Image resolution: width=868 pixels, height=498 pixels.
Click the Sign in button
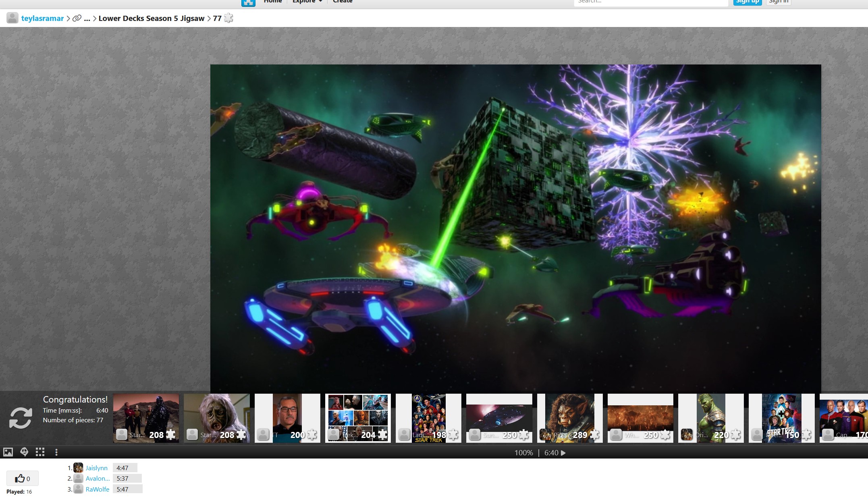(779, 2)
